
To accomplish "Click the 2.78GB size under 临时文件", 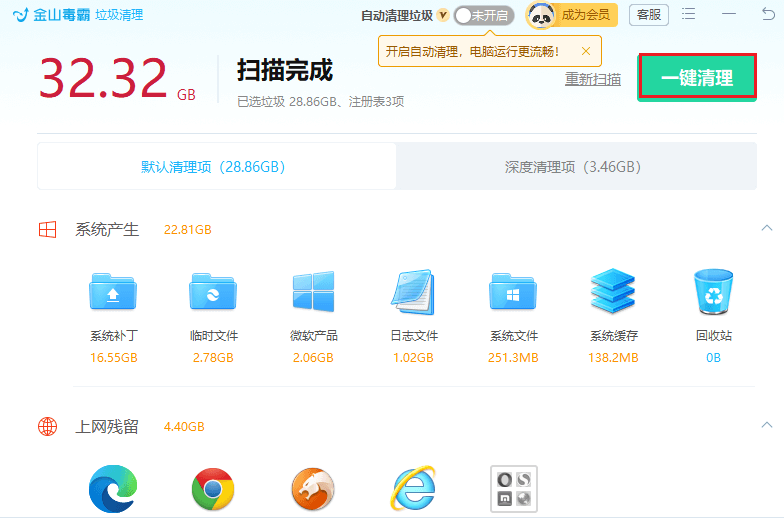I will [x=213, y=358].
